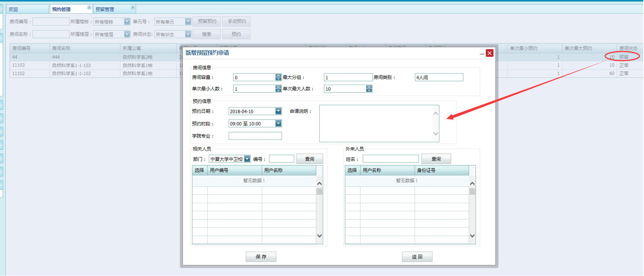Close the 预留管理 tab
The image size is (644, 276).
click(133, 8)
